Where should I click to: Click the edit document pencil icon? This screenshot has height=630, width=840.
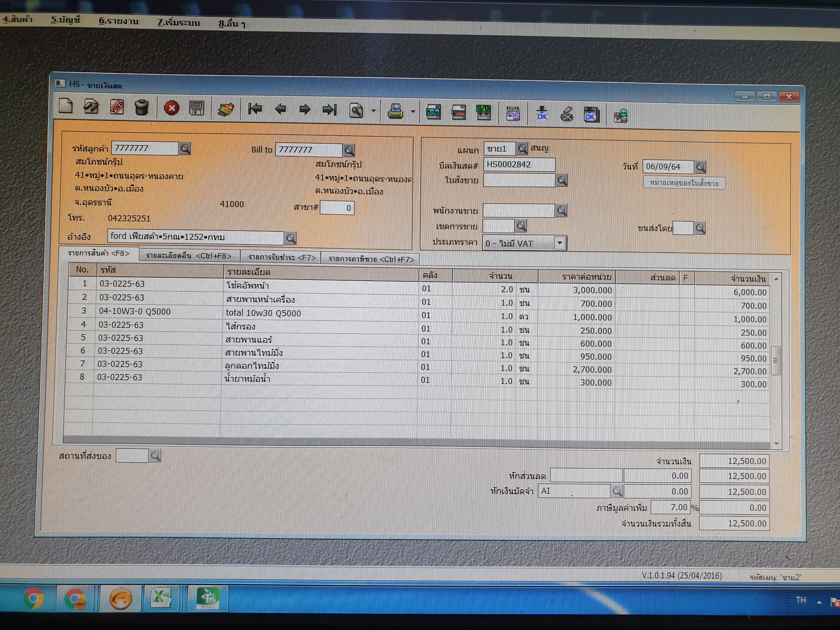[91, 107]
